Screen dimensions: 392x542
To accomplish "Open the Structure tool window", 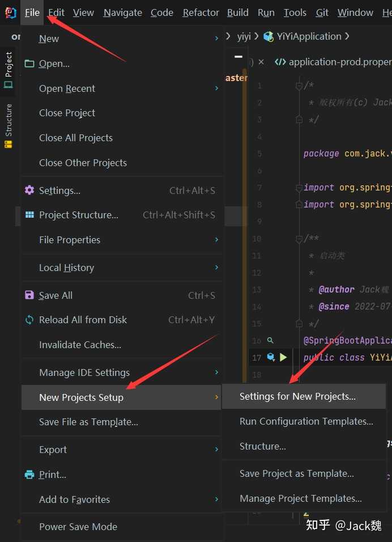I will 8,126.
